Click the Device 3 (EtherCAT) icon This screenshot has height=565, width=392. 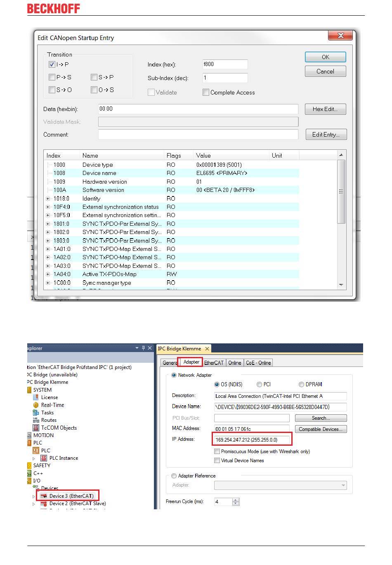tap(44, 496)
